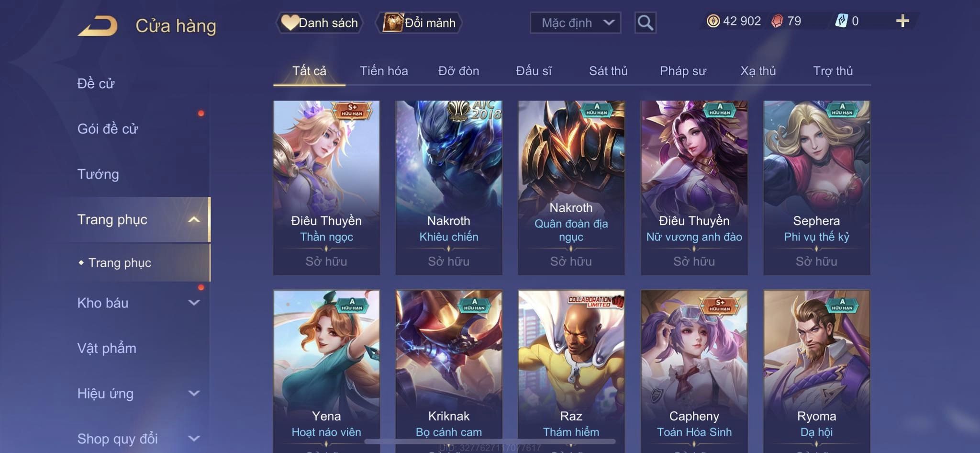This screenshot has width=980, height=453.
Task: Open Danh sách wishlist heart button
Action: (x=319, y=23)
